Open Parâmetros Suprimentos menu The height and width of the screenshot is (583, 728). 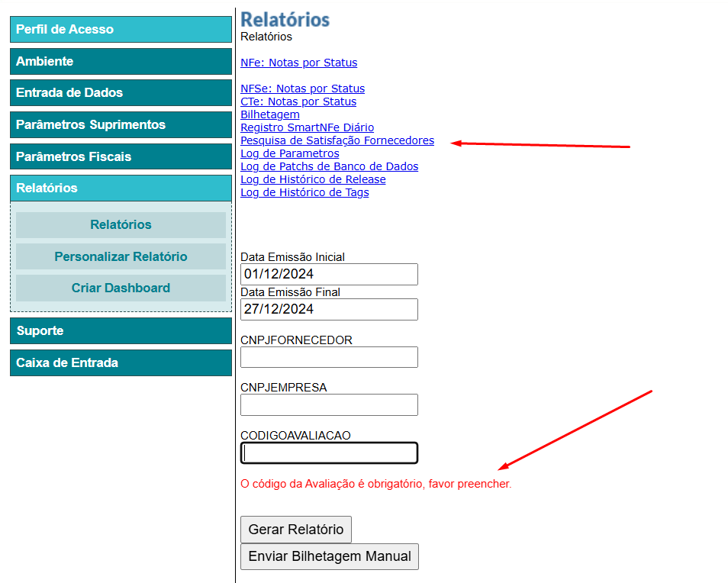(x=121, y=125)
